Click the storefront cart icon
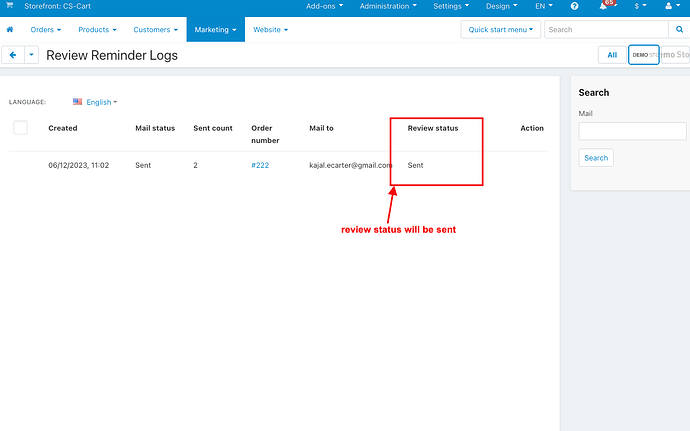Viewport: 690px width, 431px height. tap(10, 6)
